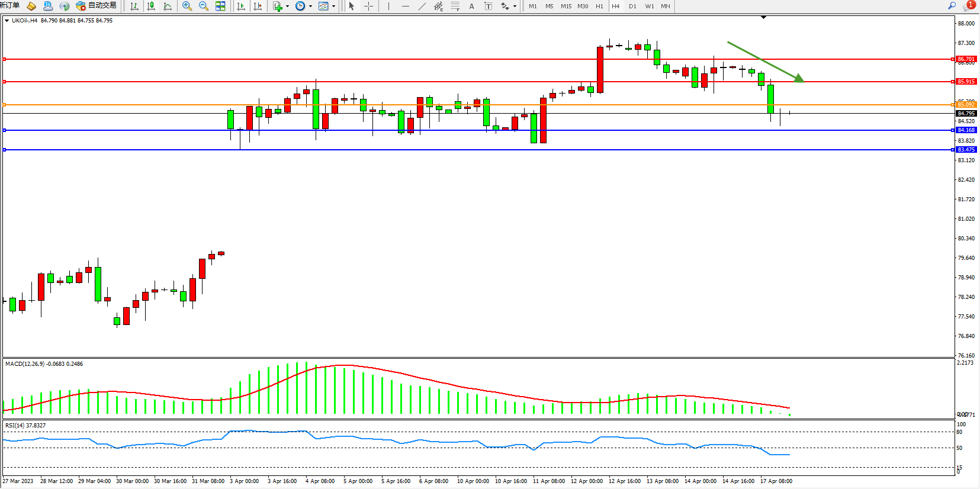Enable the chart Auto Scroll option
Image resolution: width=980 pixels, height=489 pixels.
click(x=241, y=6)
